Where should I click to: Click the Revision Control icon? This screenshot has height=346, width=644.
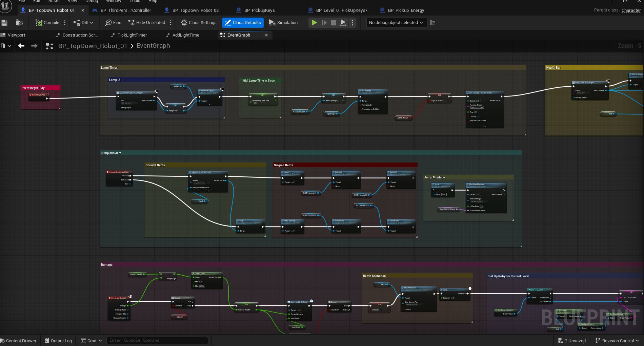598,341
